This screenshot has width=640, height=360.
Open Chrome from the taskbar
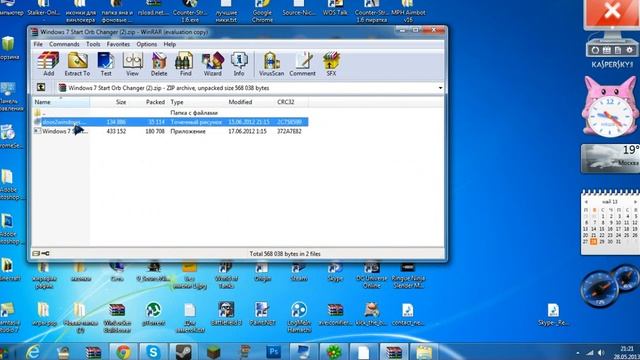click(x=123, y=352)
